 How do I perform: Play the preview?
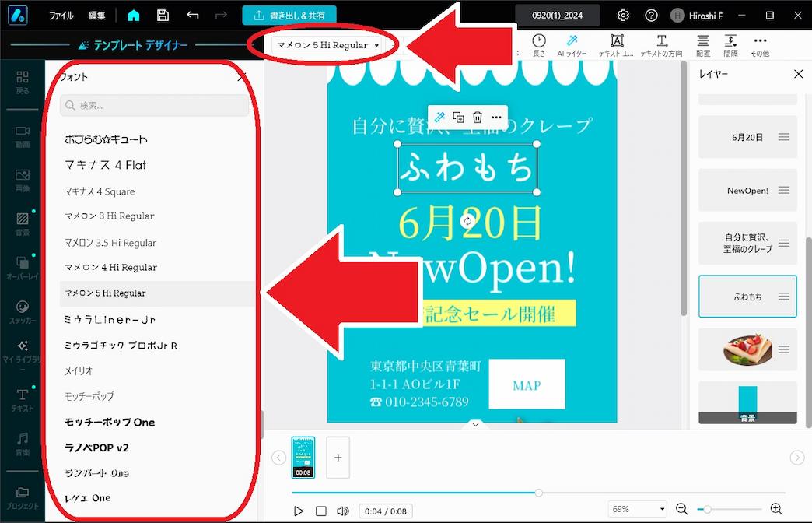pyautogui.click(x=299, y=511)
